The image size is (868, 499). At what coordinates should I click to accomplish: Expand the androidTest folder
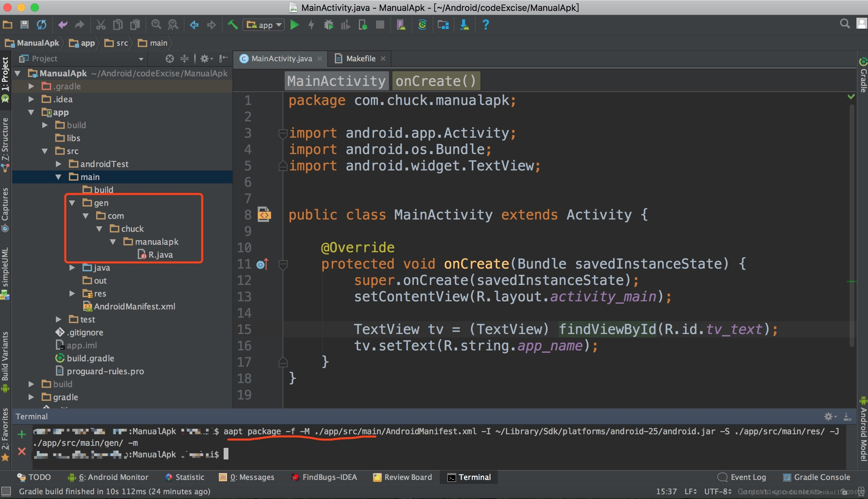coord(59,164)
